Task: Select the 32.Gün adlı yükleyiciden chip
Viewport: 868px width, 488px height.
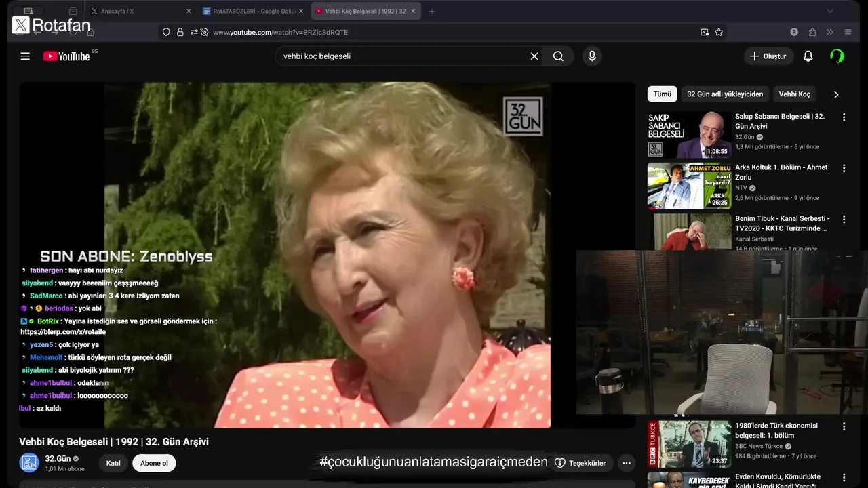Action: pyautogui.click(x=725, y=94)
